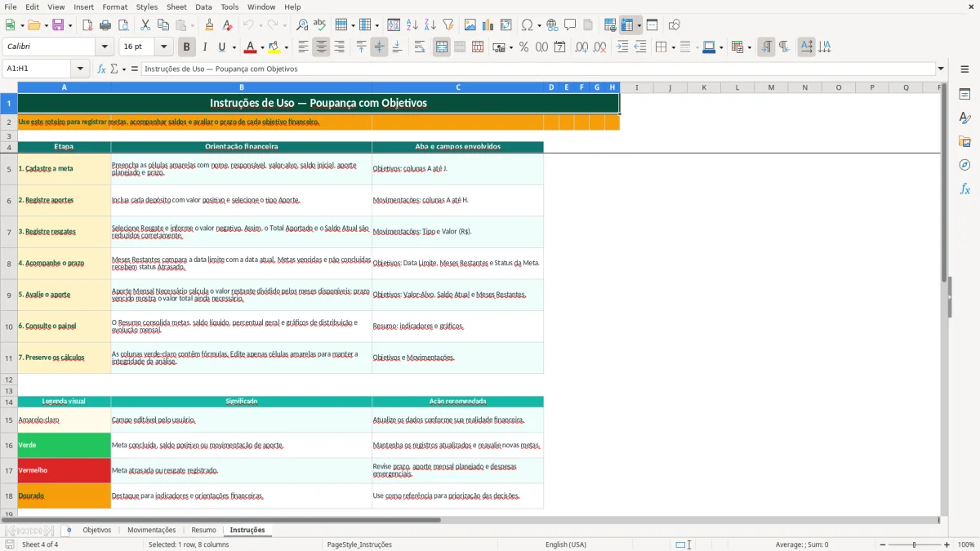
Task: Click the Spelling check abc icon
Action: click(x=320, y=25)
